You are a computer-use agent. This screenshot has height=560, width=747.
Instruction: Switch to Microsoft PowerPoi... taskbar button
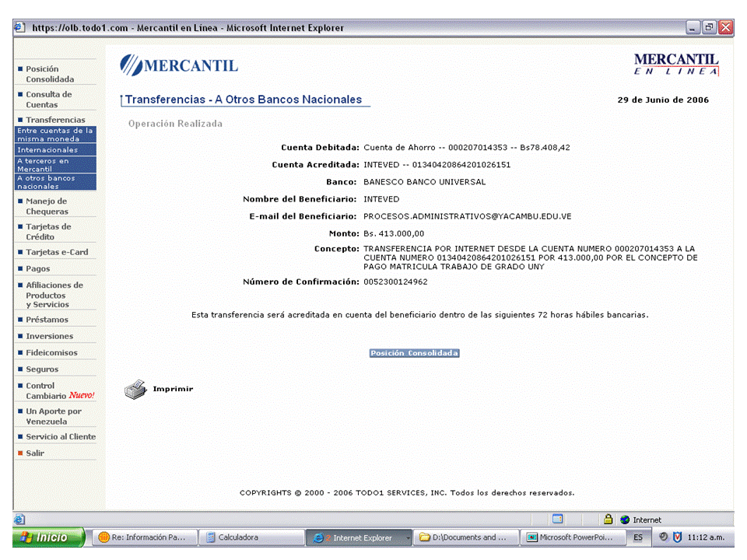click(573, 537)
